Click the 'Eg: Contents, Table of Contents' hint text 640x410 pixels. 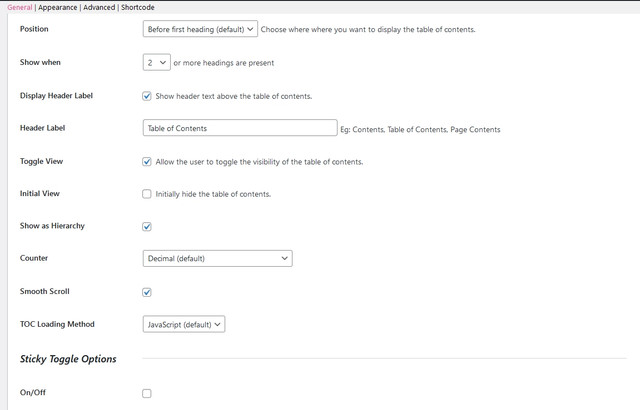(420, 130)
